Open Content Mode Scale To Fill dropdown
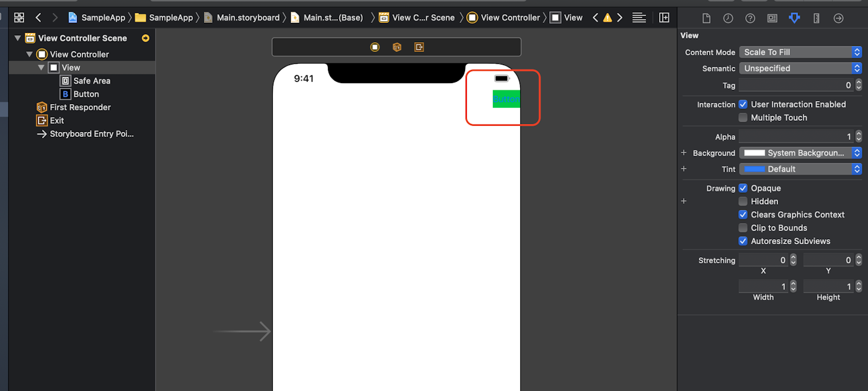 click(x=800, y=52)
